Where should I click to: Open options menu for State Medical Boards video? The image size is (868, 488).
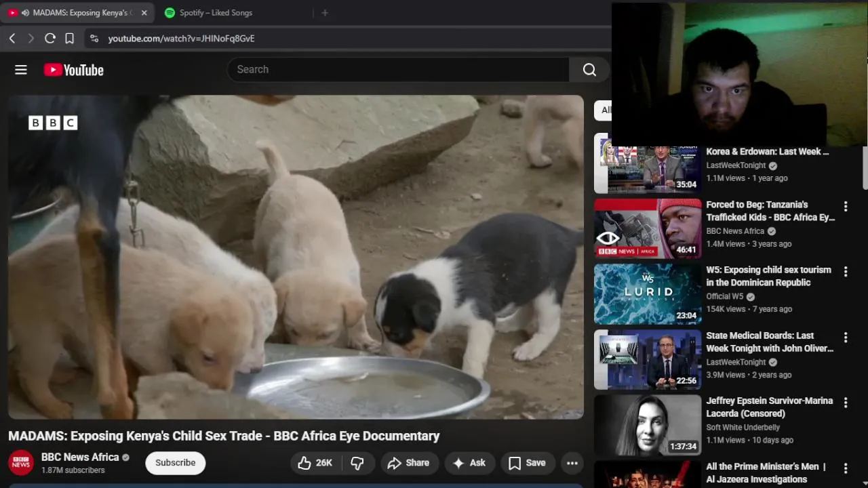(846, 338)
